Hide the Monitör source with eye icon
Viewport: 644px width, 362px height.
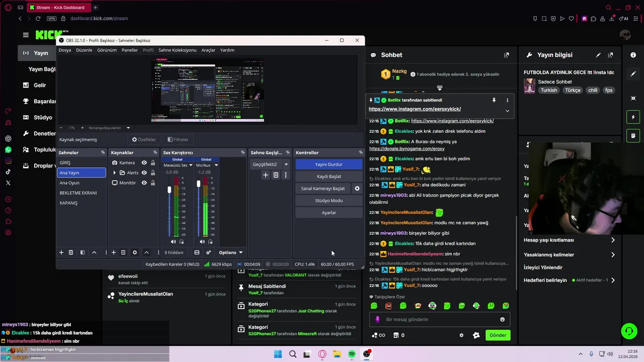pos(144,183)
